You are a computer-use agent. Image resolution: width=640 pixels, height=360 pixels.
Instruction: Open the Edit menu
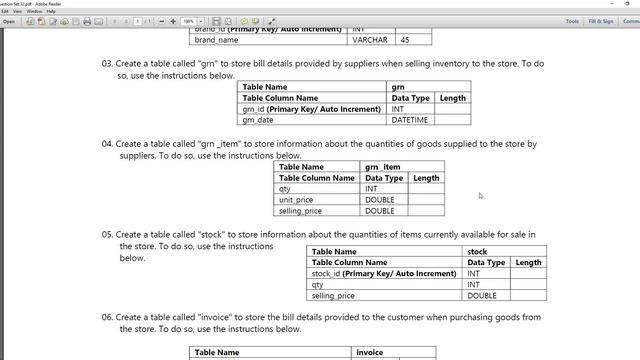coord(4,11)
